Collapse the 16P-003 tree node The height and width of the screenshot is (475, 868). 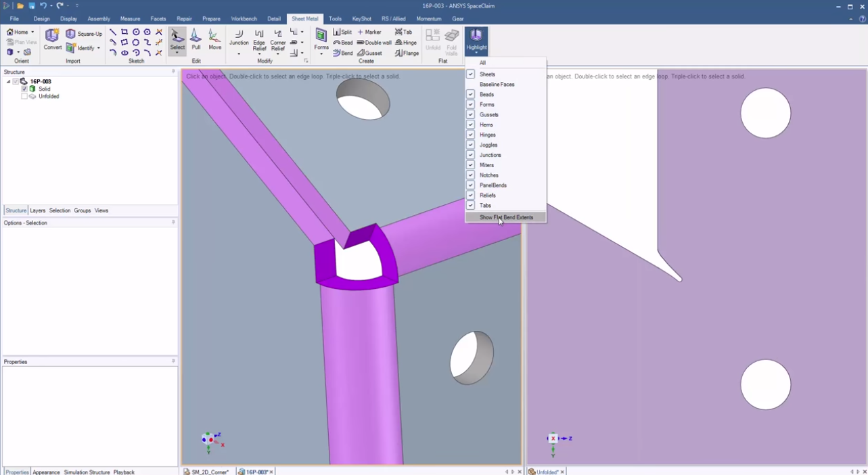(8, 81)
